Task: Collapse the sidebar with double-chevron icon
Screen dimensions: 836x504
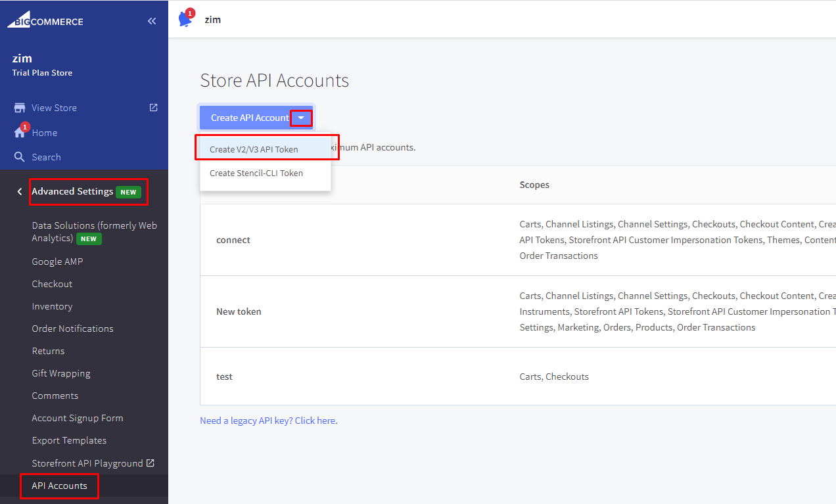Action: (x=152, y=21)
